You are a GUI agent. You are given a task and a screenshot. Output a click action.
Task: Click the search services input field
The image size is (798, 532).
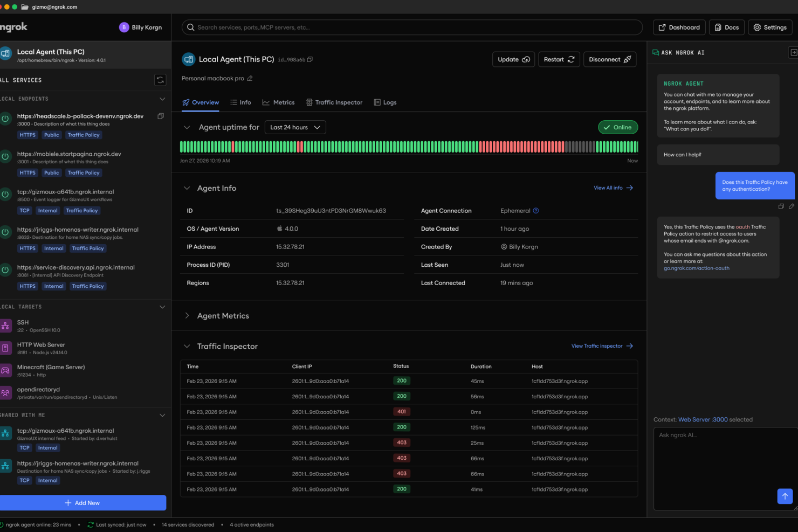click(412, 27)
